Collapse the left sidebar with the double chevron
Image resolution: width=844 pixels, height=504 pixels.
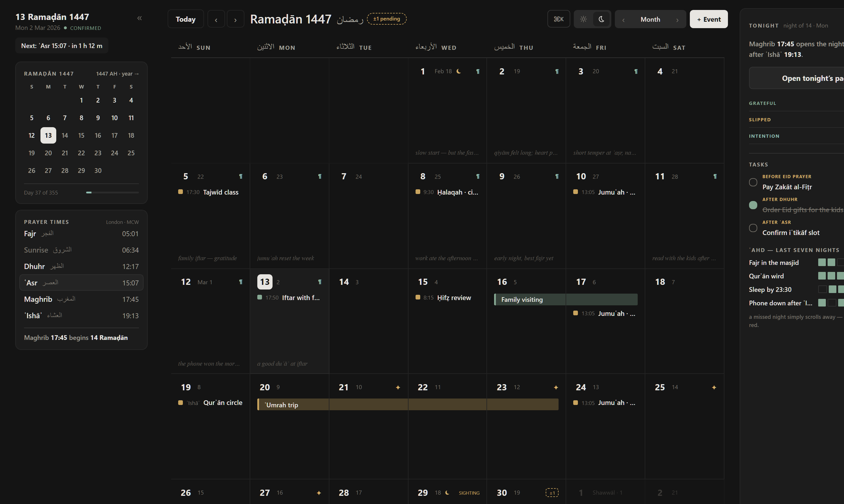tap(139, 18)
